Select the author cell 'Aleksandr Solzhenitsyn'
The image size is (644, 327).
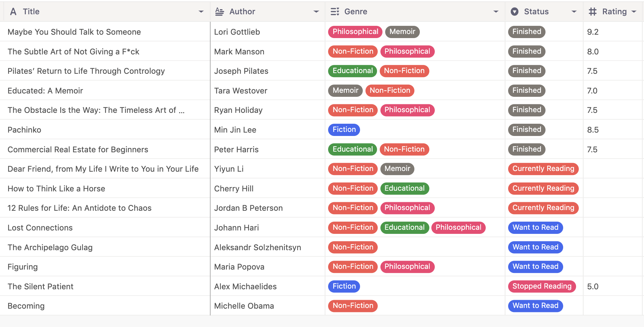[x=268, y=247]
